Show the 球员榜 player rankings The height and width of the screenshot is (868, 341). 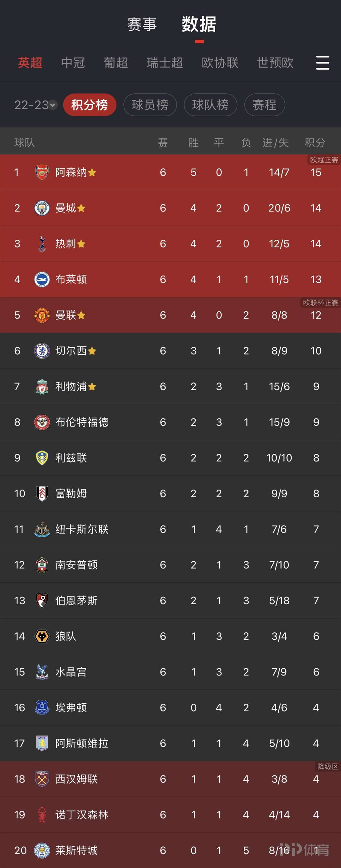click(150, 105)
